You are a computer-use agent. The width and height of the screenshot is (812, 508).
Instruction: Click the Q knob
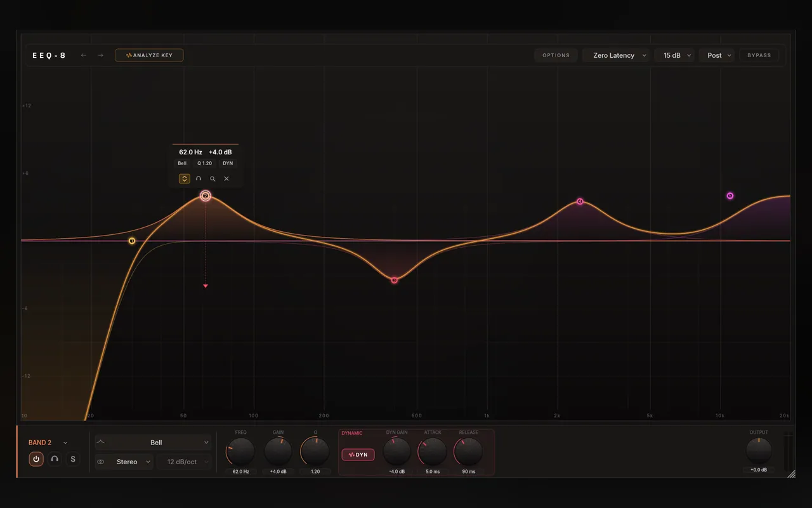tap(315, 451)
